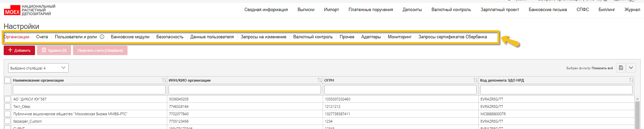Viewport: 644px width, 129px height.
Task: Click the table vertical scrollbar
Action: pyautogui.click(x=637, y=114)
